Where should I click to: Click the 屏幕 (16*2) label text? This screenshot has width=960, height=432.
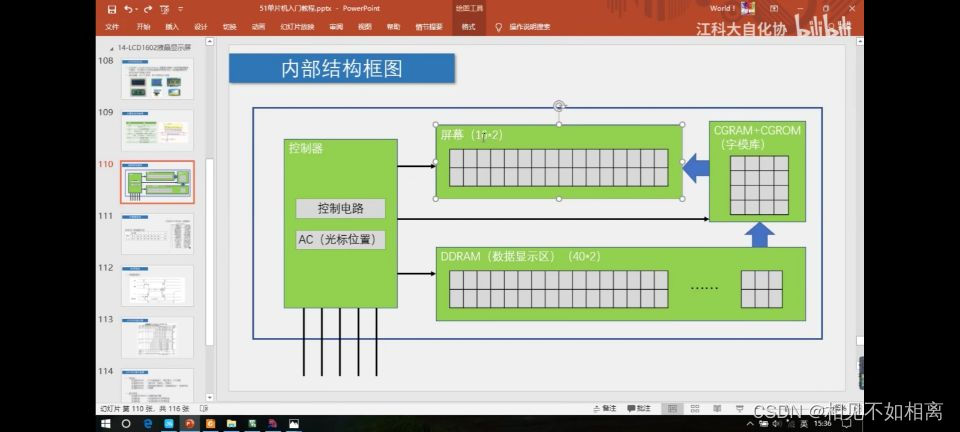471,136
